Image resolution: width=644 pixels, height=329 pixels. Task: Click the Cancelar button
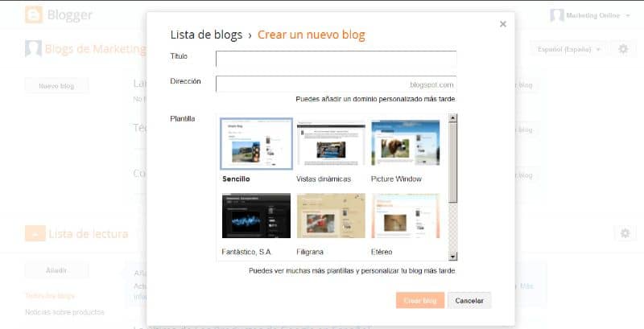(469, 301)
